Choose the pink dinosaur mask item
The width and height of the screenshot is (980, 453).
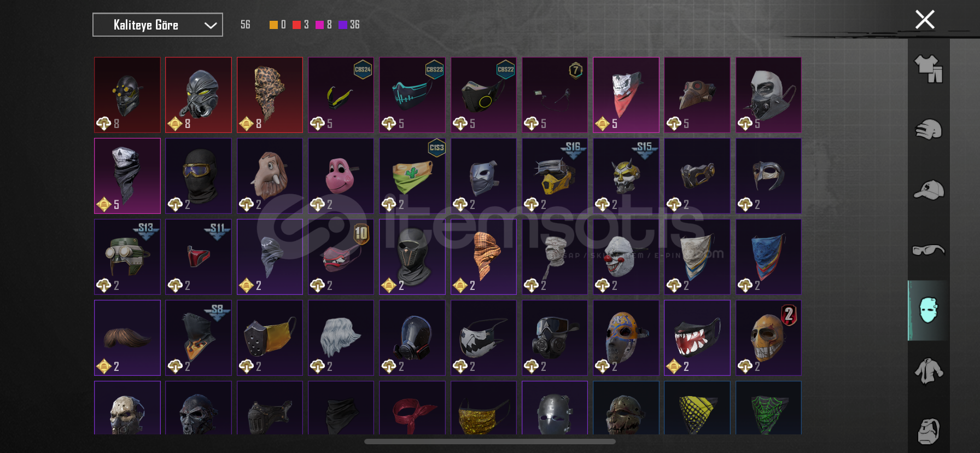[x=341, y=176]
